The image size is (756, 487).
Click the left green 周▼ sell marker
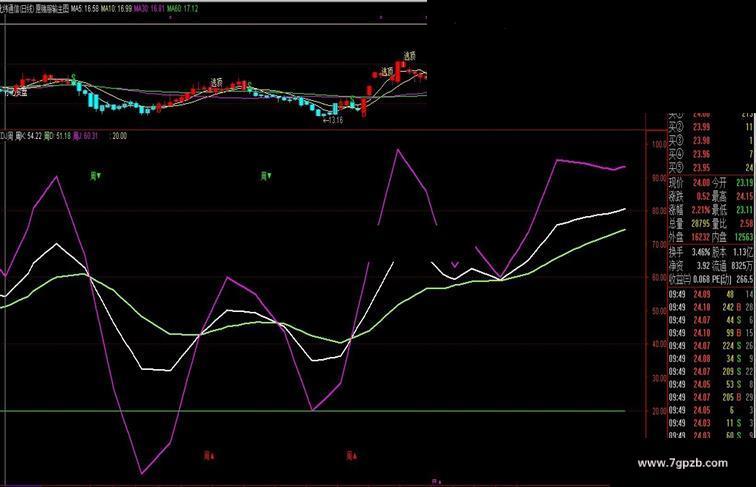[95, 176]
